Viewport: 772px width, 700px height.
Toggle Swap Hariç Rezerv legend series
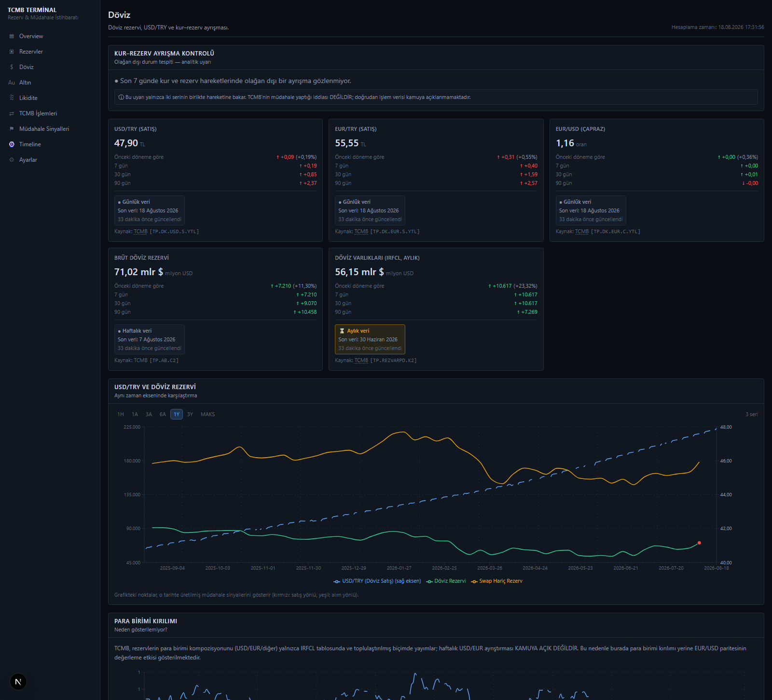point(497,581)
